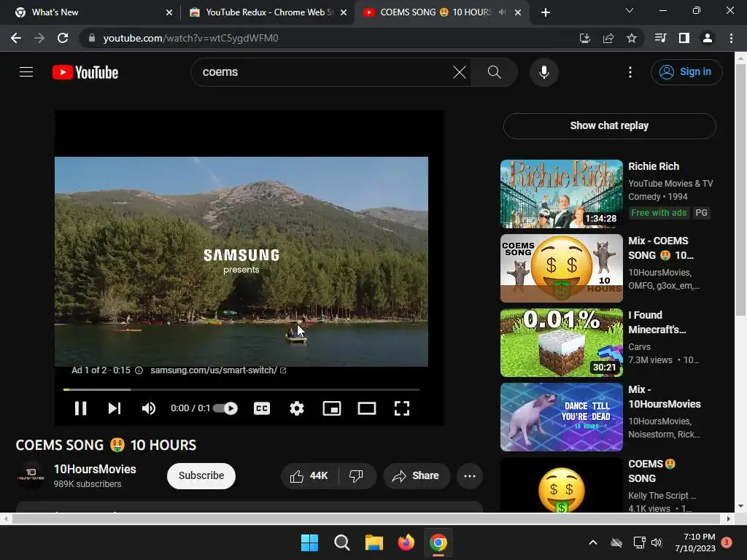Click the magnifier search button
The height and width of the screenshot is (560, 747).
tap(495, 72)
